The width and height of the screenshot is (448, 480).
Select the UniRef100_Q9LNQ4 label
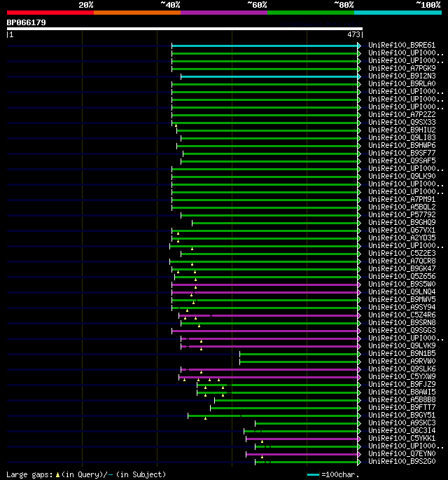(x=402, y=292)
